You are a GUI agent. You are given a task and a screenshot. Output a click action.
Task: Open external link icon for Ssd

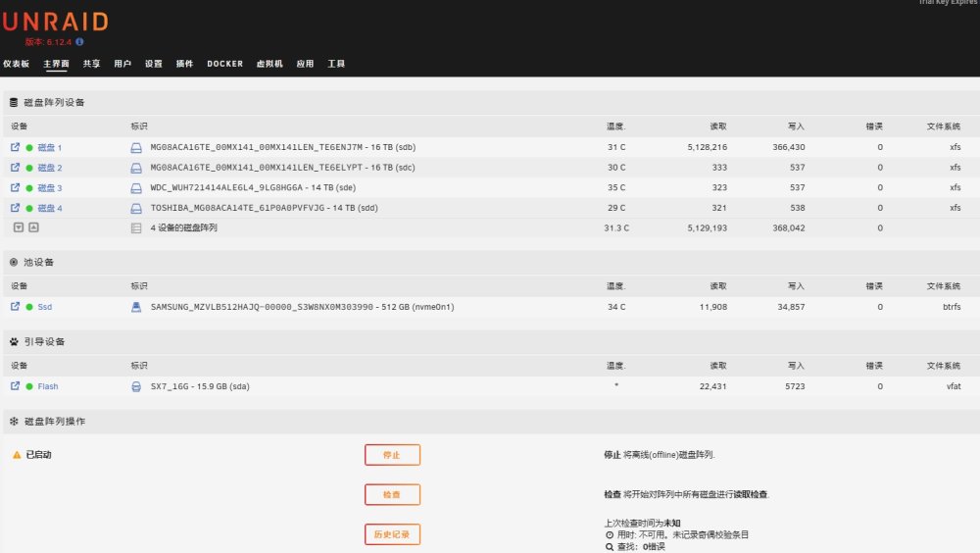point(15,307)
